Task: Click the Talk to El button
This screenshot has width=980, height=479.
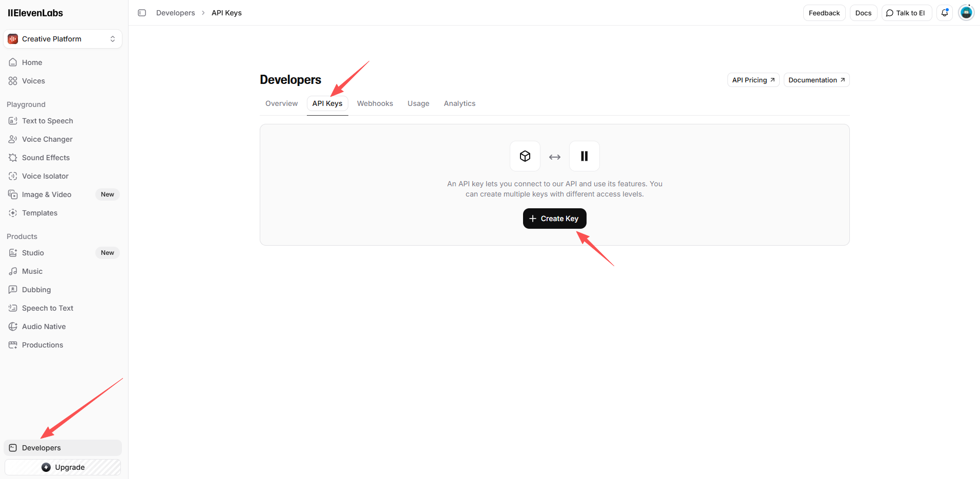Action: click(906, 13)
